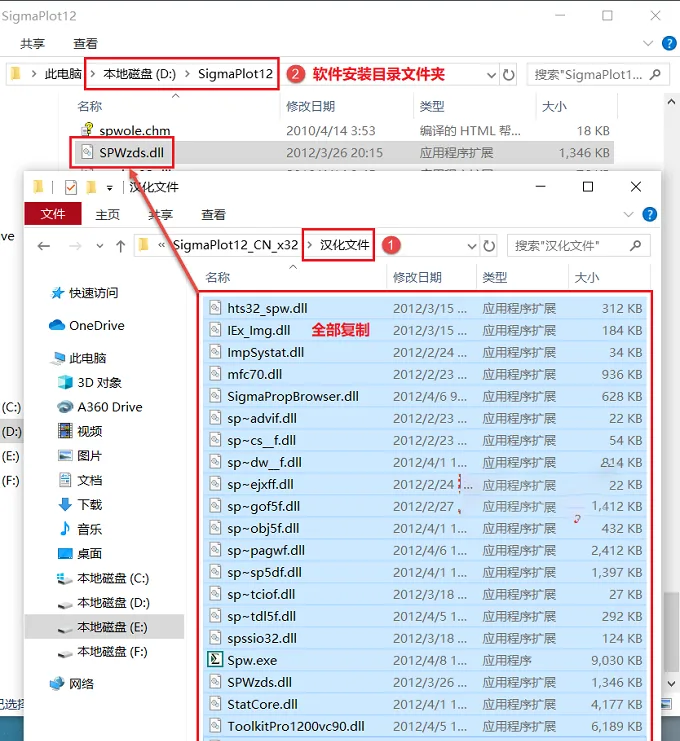
Task: Click SigmaPlot12_CN_x32 breadcrumb segment
Action: pyautogui.click(x=235, y=245)
